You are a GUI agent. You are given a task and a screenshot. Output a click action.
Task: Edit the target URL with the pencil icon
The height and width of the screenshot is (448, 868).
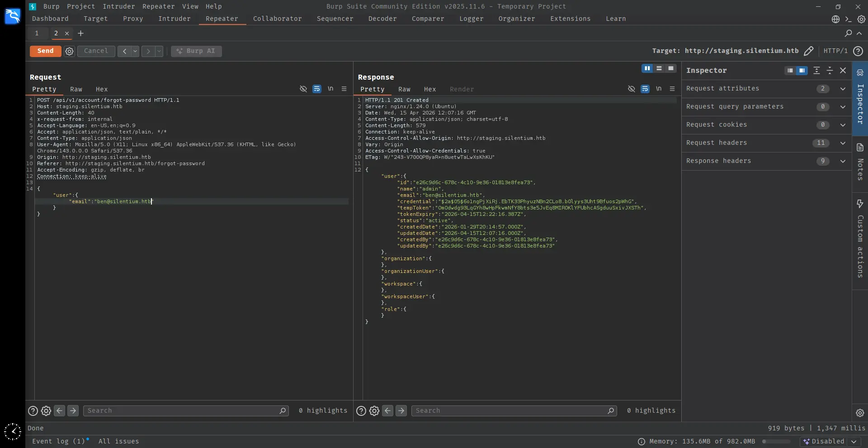(x=809, y=51)
